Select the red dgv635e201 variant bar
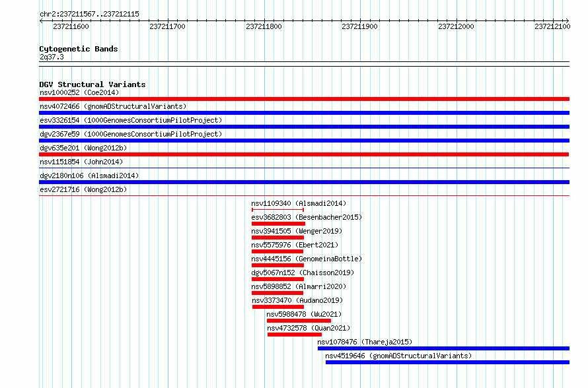The image size is (588, 388). (x=304, y=154)
